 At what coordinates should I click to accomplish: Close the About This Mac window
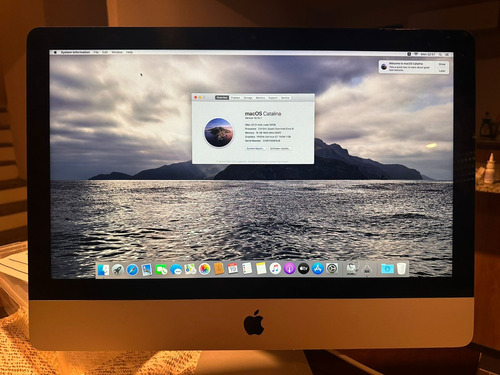point(196,97)
